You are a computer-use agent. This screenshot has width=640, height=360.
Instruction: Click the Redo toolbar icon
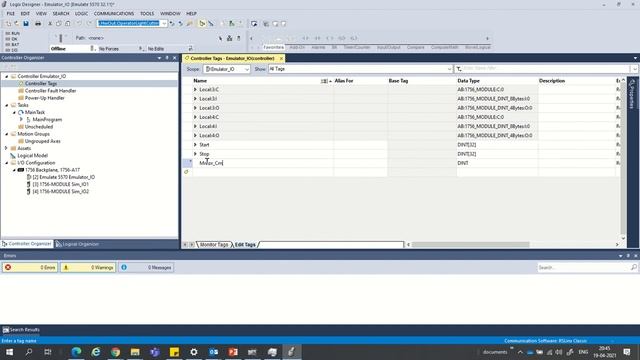coord(89,24)
